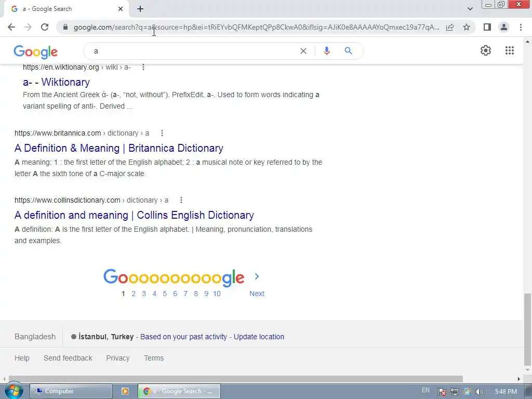Screen dimensions: 532x399
Task: Click the forward navigation arrow
Action: click(28, 27)
